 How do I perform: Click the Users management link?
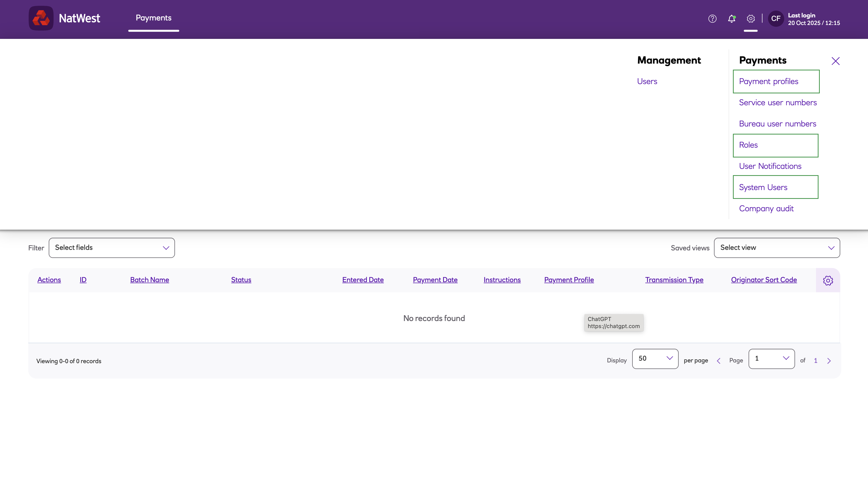point(647,82)
